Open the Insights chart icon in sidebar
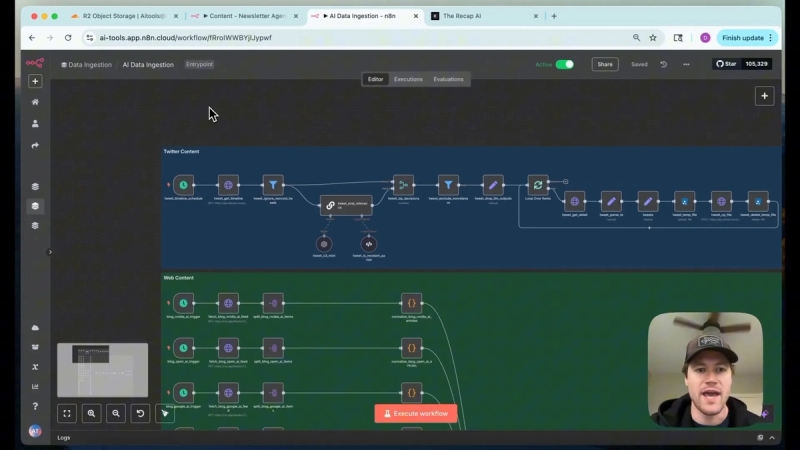800x450 pixels. 35,386
